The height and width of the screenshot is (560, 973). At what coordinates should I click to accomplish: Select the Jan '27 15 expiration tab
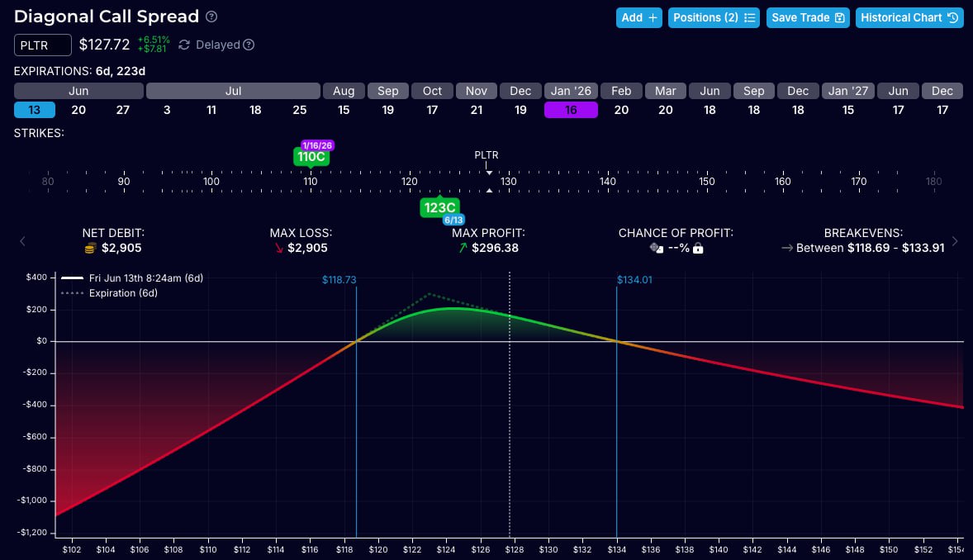coord(848,110)
